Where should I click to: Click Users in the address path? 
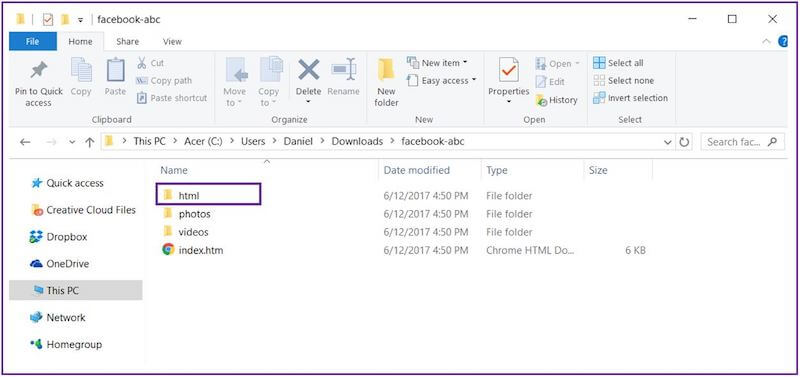[253, 142]
